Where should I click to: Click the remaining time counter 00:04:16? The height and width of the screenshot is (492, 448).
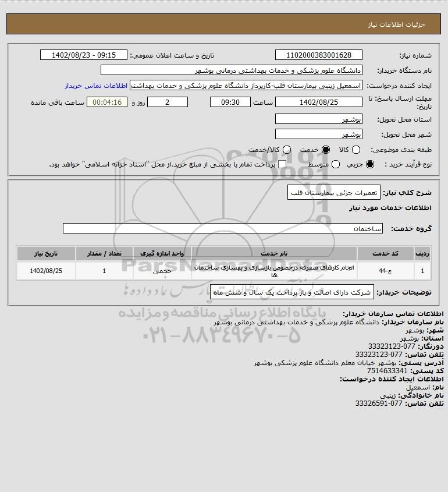click(x=107, y=102)
